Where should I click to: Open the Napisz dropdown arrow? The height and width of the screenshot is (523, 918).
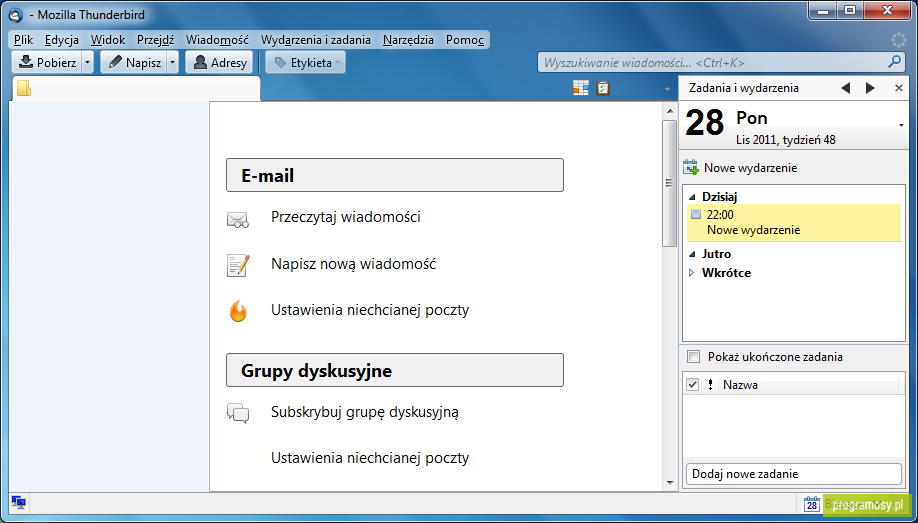click(172, 62)
